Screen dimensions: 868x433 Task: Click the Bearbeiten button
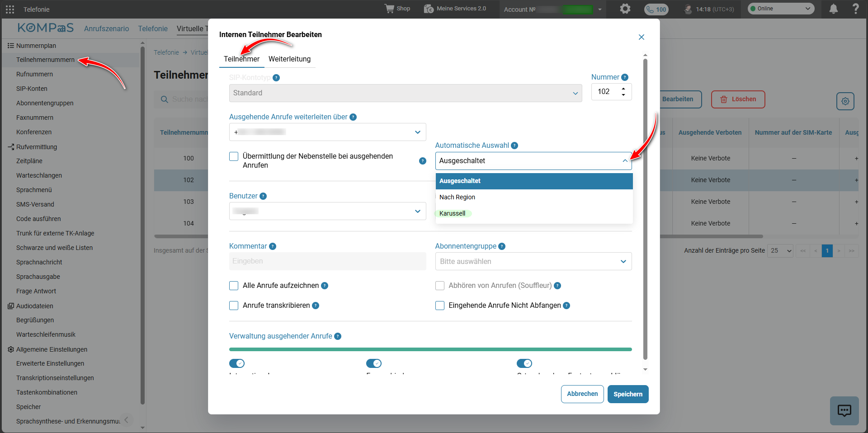(678, 99)
